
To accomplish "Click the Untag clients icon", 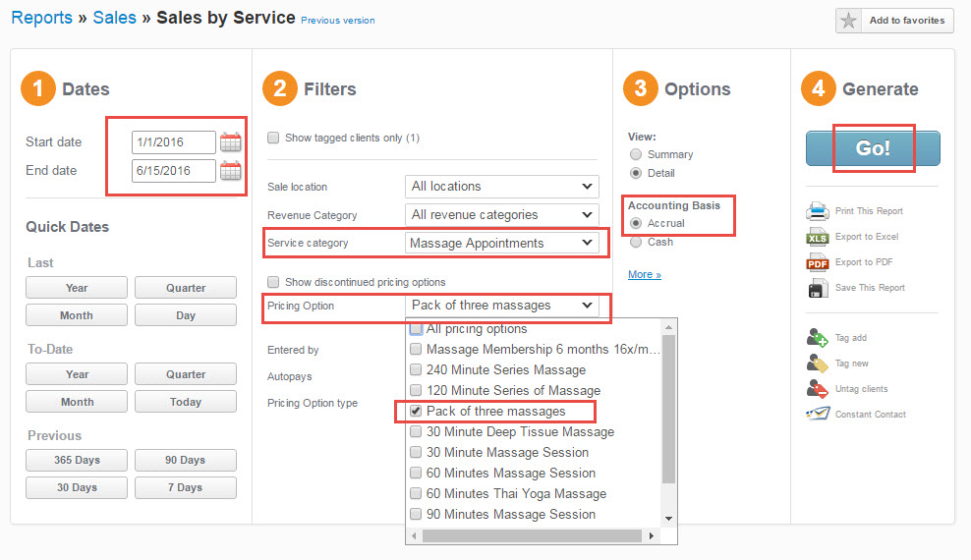I will pyautogui.click(x=818, y=389).
